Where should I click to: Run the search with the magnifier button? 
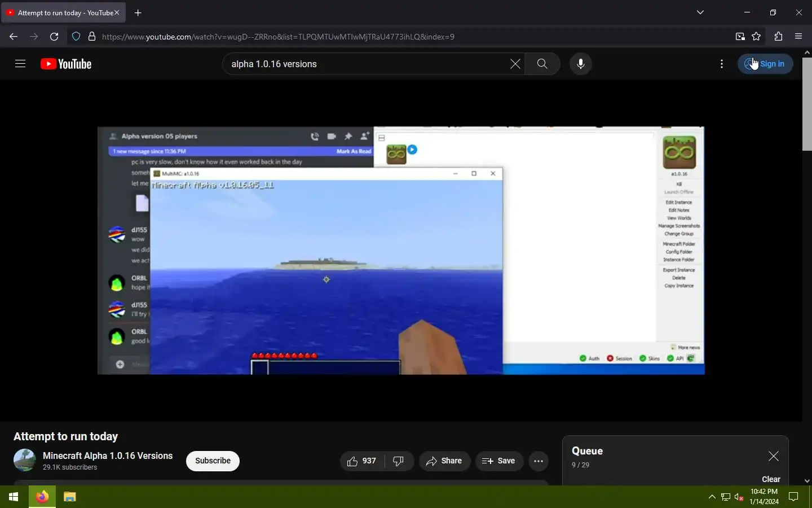[542, 64]
